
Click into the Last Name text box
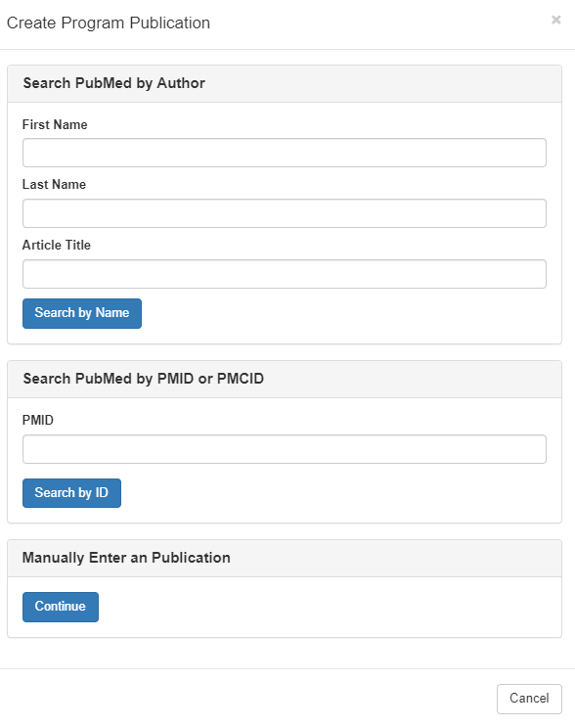[284, 213]
